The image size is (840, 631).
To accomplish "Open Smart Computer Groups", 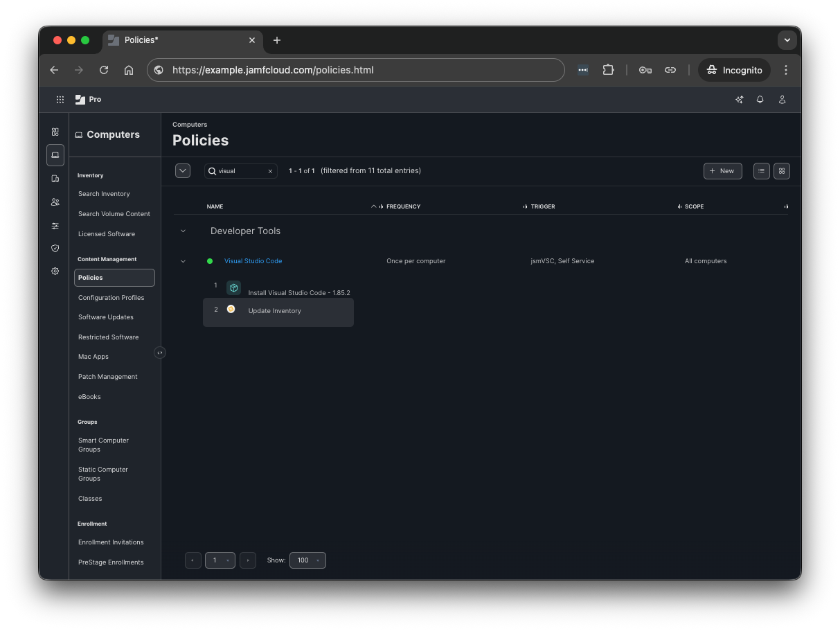I will click(x=104, y=445).
